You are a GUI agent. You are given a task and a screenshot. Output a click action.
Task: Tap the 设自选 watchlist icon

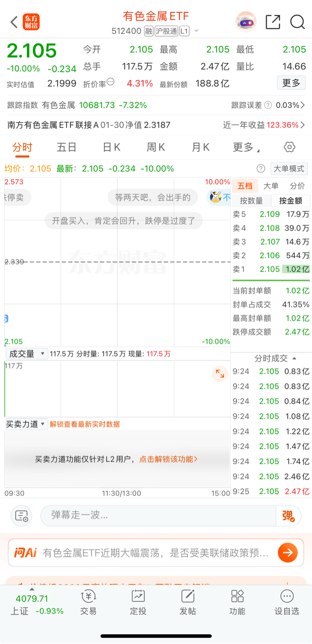[x=287, y=603]
